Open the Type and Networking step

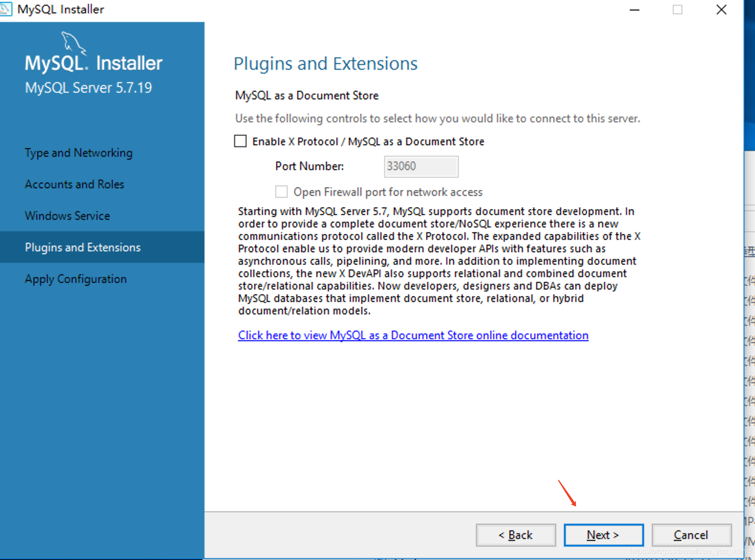pyautogui.click(x=79, y=153)
